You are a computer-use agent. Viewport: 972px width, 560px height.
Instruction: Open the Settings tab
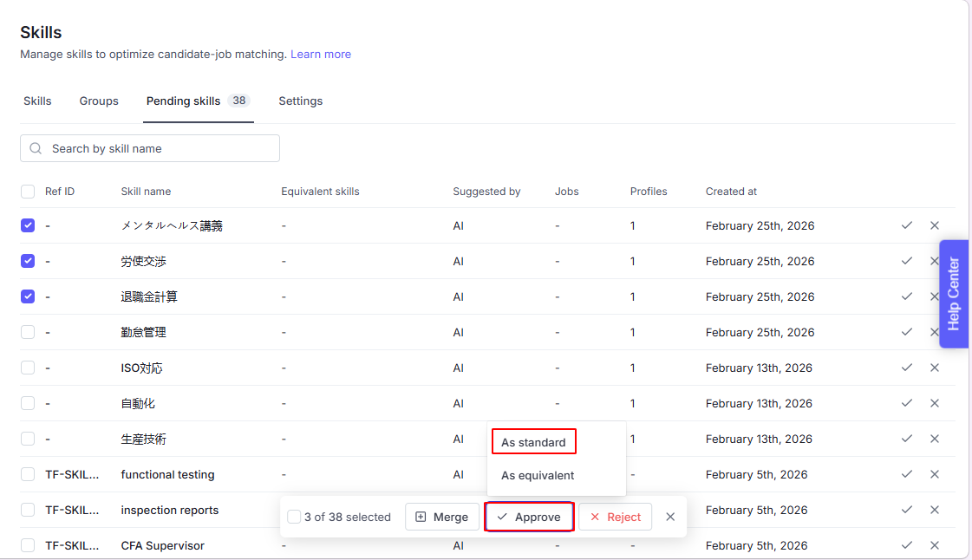[300, 101]
